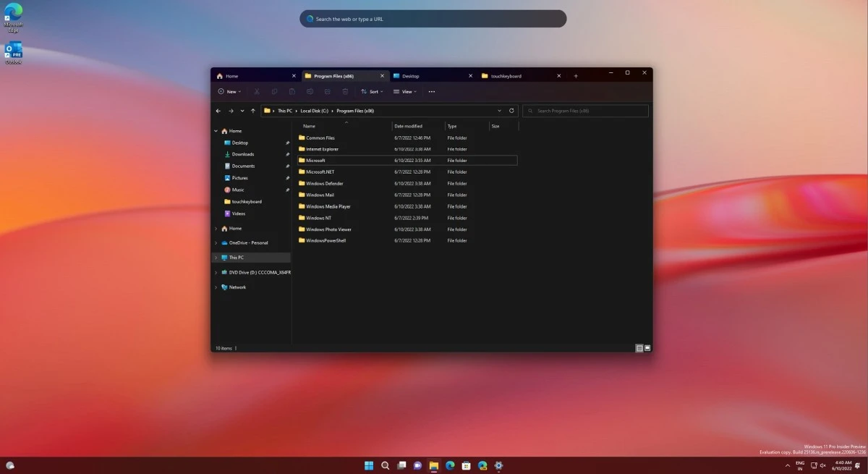Cut the selected Microsoft folder
The height and width of the screenshot is (474, 868).
coord(257,91)
